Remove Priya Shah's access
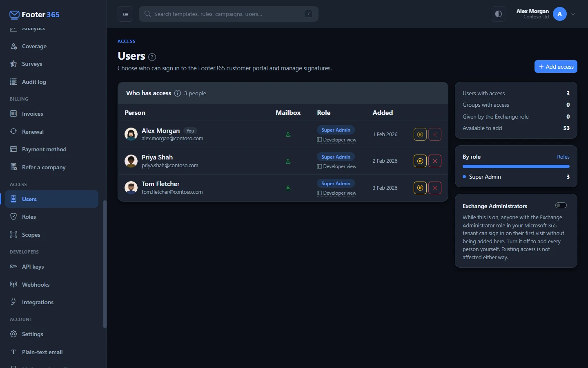 point(435,161)
